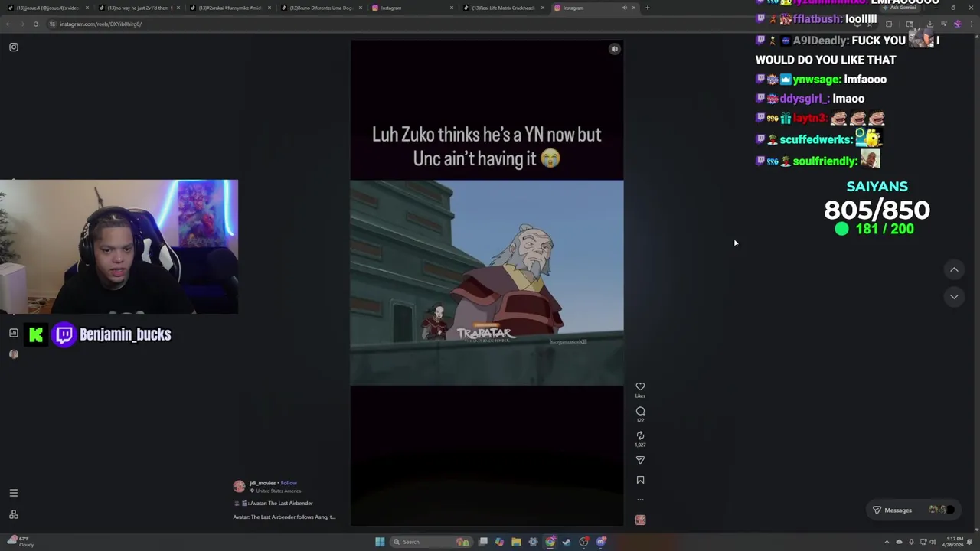Click the browser back arrow
Viewport: 980px width, 551px height.
(x=8, y=24)
